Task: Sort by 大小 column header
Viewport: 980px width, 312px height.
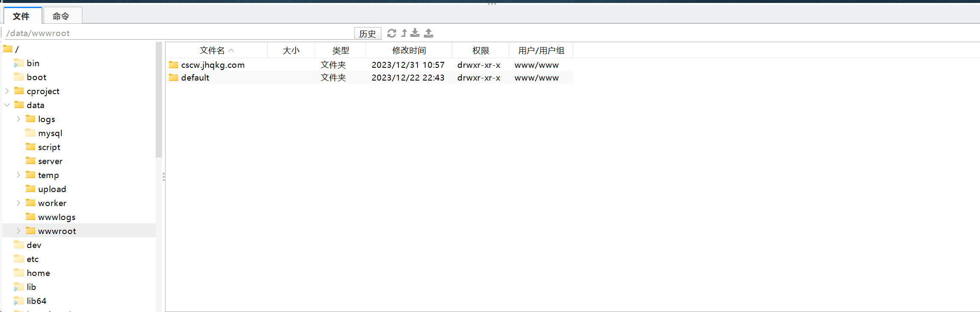Action: click(x=291, y=50)
